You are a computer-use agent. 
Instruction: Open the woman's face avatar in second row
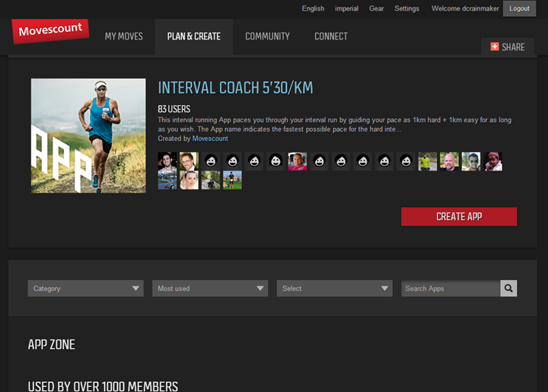click(189, 180)
